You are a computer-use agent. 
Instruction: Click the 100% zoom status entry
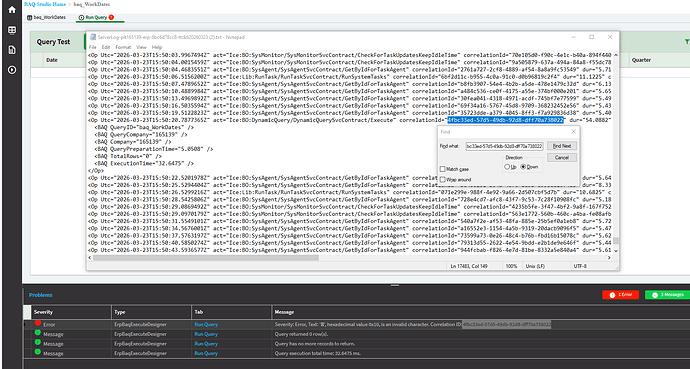point(511,266)
